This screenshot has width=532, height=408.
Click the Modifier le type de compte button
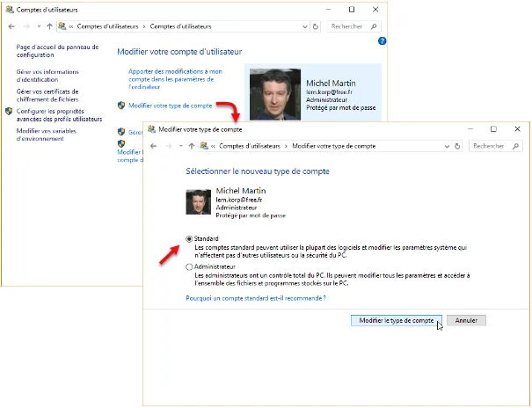pyautogui.click(x=397, y=321)
